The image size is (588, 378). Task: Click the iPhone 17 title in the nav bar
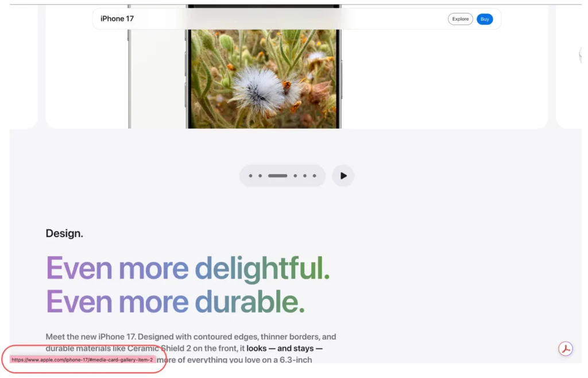(x=117, y=19)
